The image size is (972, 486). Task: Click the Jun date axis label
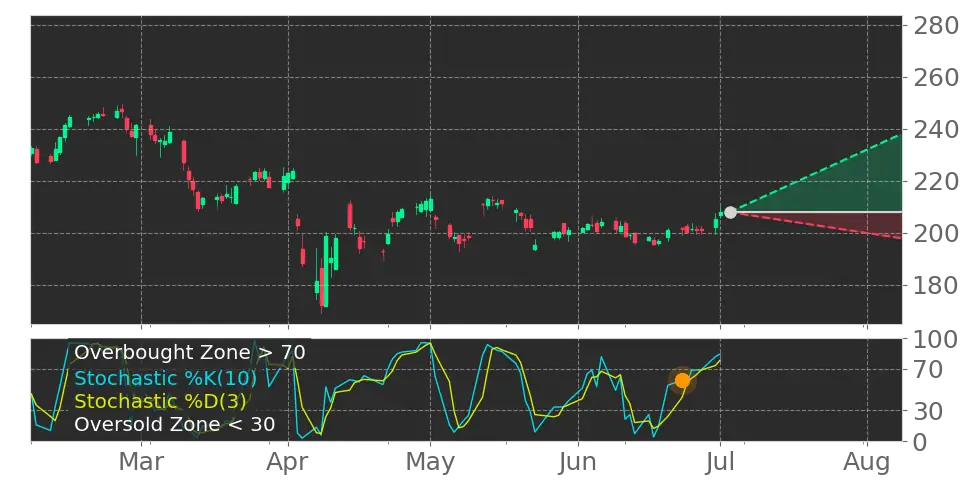point(578,463)
